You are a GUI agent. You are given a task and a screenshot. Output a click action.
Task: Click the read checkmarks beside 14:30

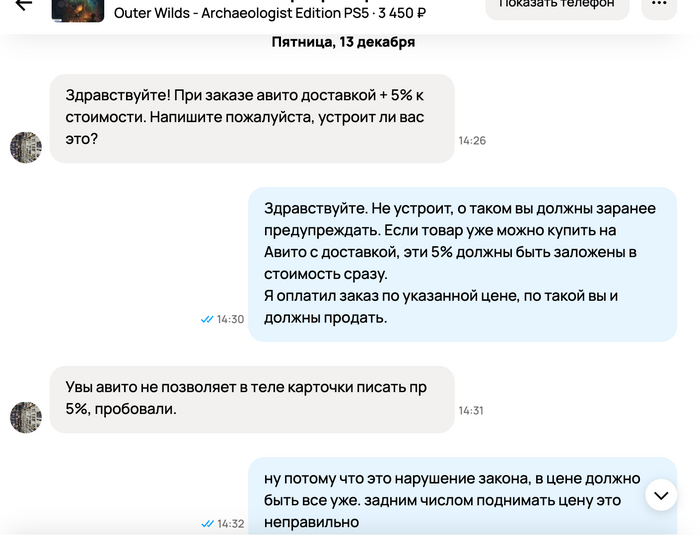click(207, 319)
